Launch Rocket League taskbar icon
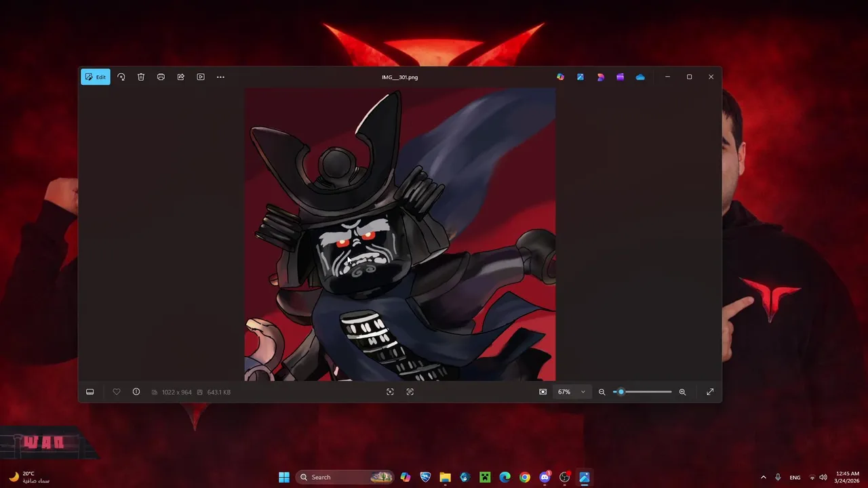This screenshot has width=868, height=488. coord(425,477)
